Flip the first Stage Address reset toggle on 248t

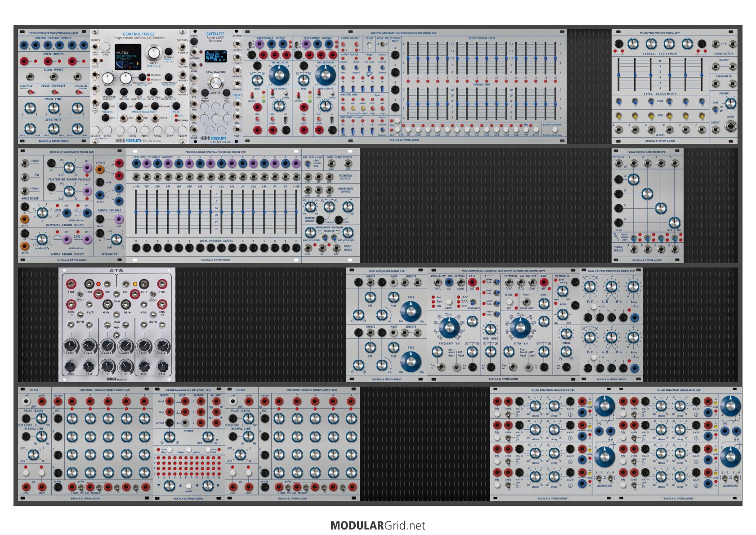tap(273, 92)
